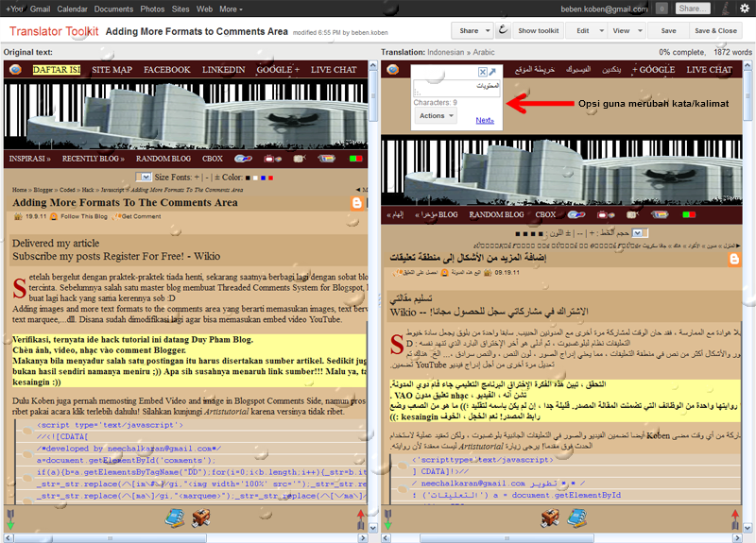
Task: Click the Show toolkit button
Action: [x=539, y=30]
